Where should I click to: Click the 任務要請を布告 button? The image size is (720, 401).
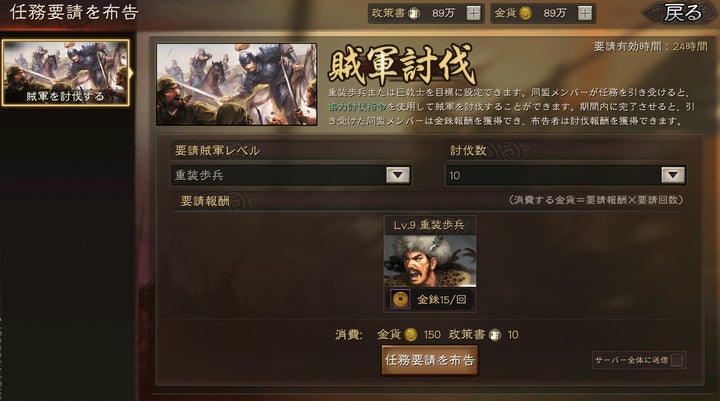pos(430,360)
